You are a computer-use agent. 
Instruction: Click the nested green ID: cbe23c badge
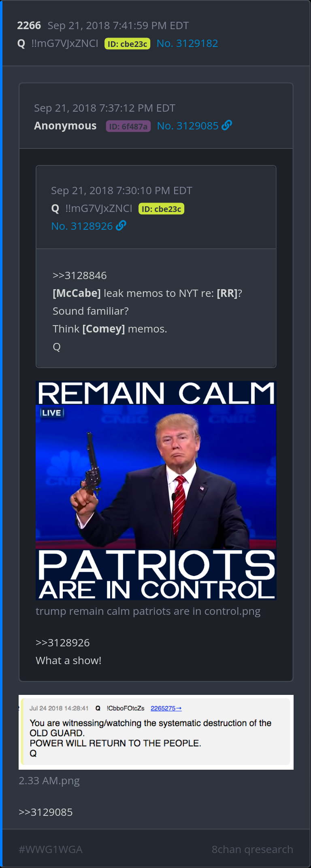pos(162,209)
